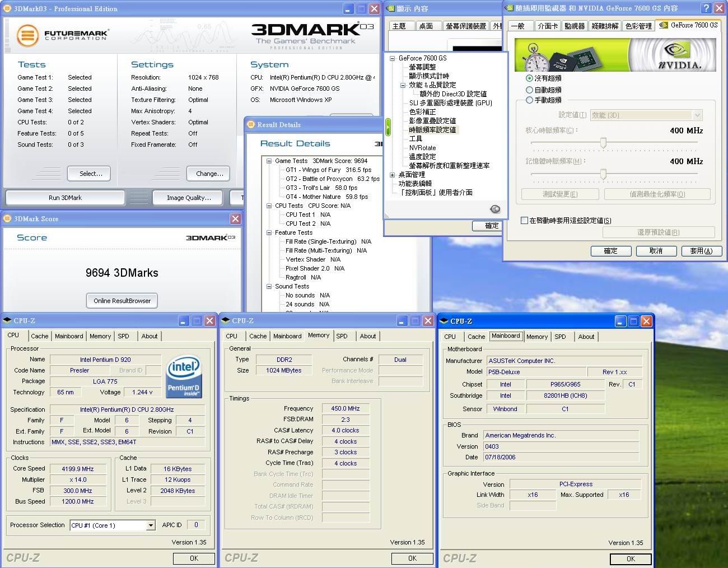This screenshot has height=568, width=728.
Task: Select the 沒有超頻 radio button
Action: click(529, 78)
